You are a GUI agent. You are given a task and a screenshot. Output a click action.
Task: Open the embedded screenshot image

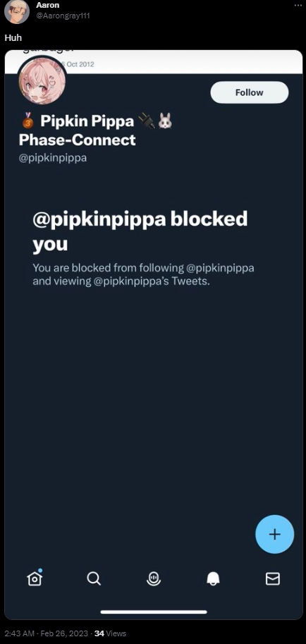pyautogui.click(x=154, y=334)
